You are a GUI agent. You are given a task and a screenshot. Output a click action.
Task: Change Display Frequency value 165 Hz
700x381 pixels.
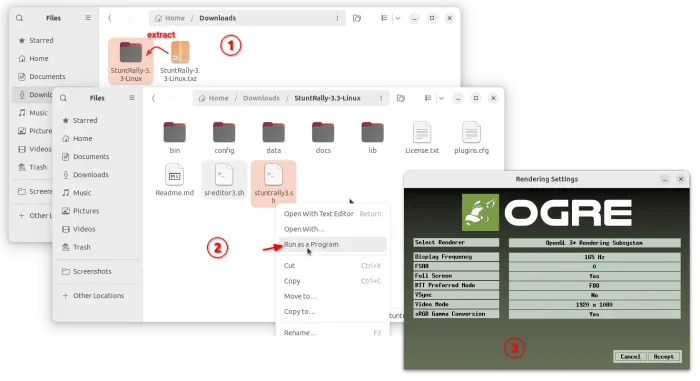pyautogui.click(x=594, y=257)
